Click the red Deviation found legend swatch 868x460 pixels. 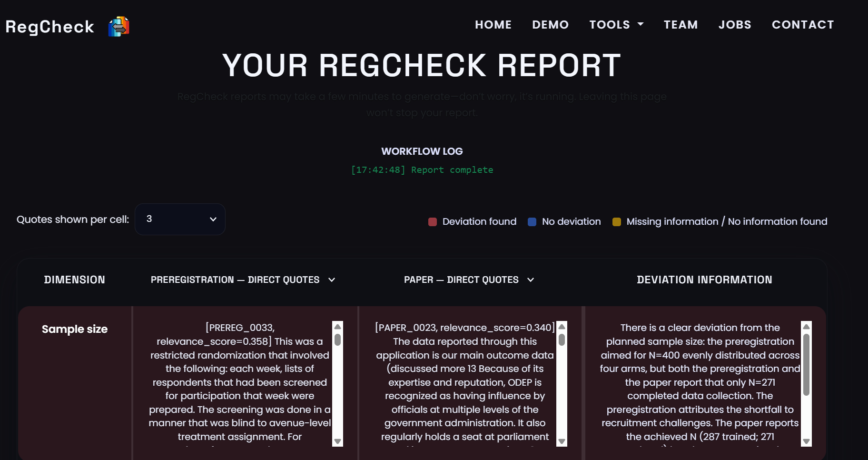[x=433, y=222]
